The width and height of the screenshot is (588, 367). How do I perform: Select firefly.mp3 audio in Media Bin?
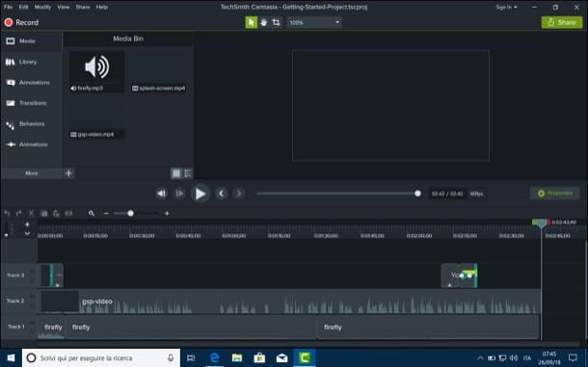click(96, 72)
